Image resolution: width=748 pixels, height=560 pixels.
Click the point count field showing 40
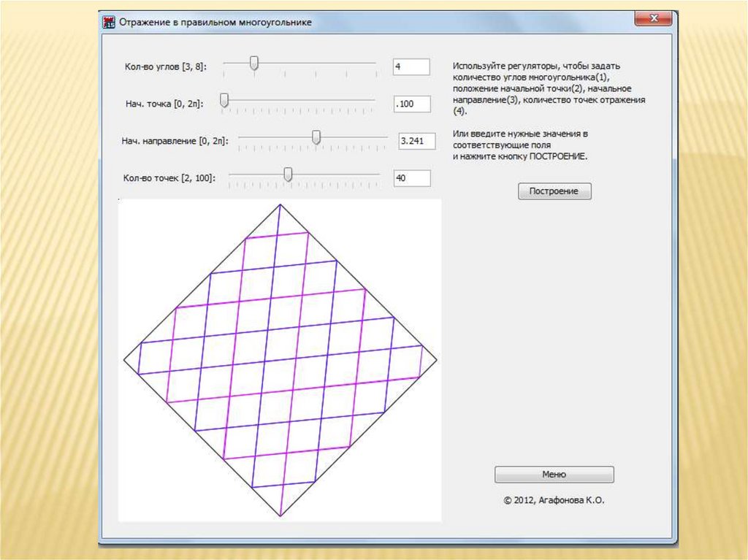(411, 177)
